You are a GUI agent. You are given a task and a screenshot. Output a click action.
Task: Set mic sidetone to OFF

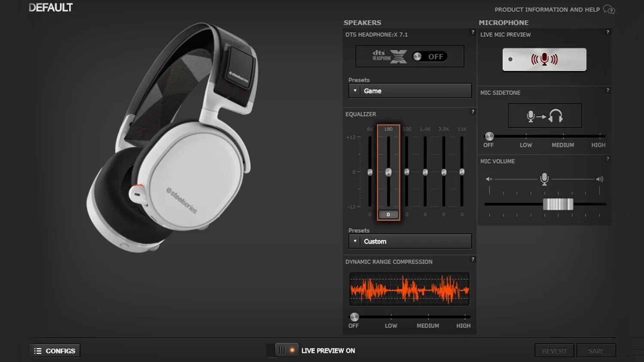[x=489, y=145]
